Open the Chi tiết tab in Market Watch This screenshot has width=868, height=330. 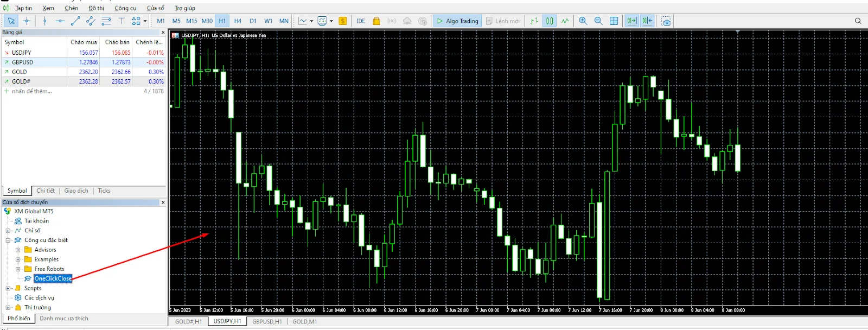46,191
